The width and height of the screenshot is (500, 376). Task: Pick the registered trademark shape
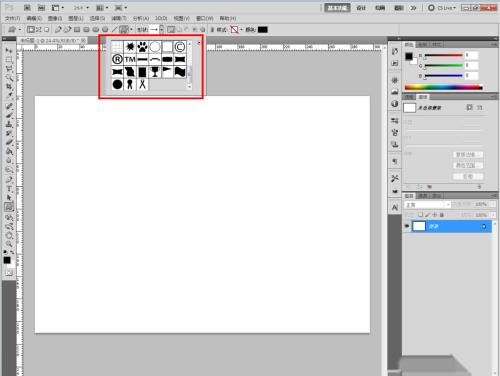tap(117, 59)
